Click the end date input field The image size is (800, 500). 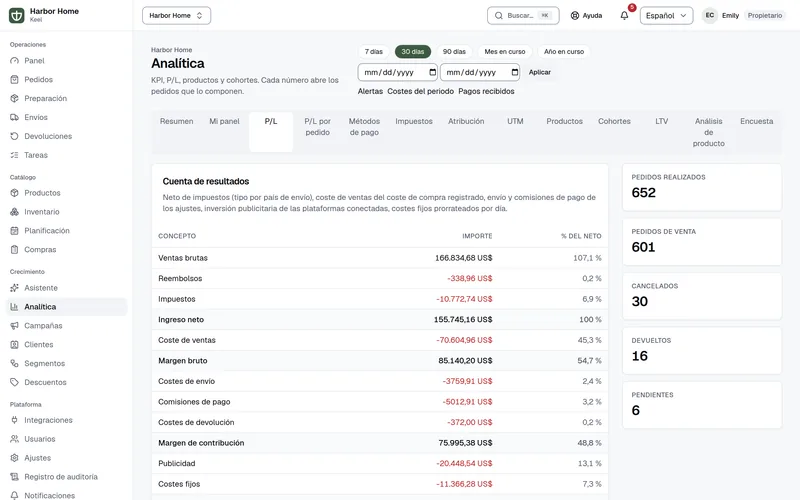pyautogui.click(x=480, y=72)
